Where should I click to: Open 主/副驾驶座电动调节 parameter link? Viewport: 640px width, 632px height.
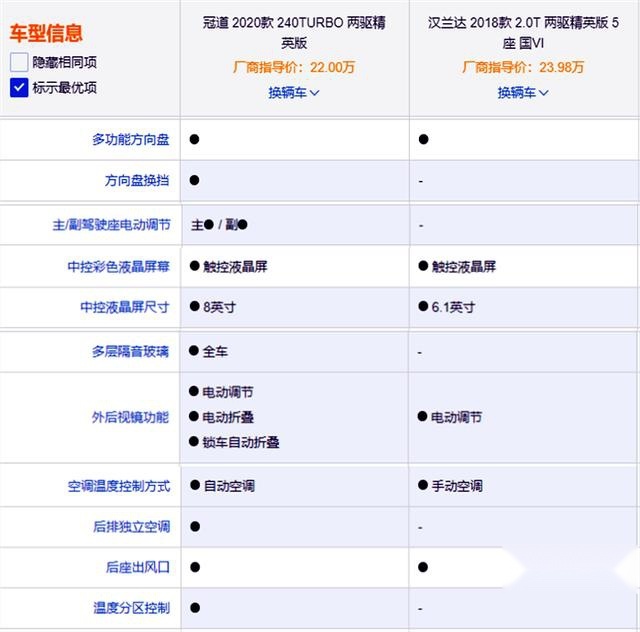point(111,225)
